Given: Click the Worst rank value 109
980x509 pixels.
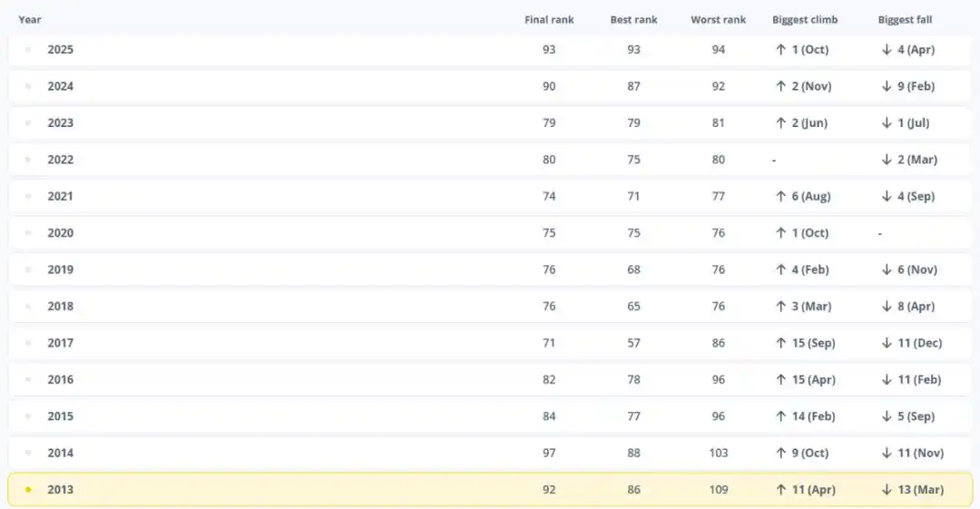Looking at the screenshot, I should [719, 490].
